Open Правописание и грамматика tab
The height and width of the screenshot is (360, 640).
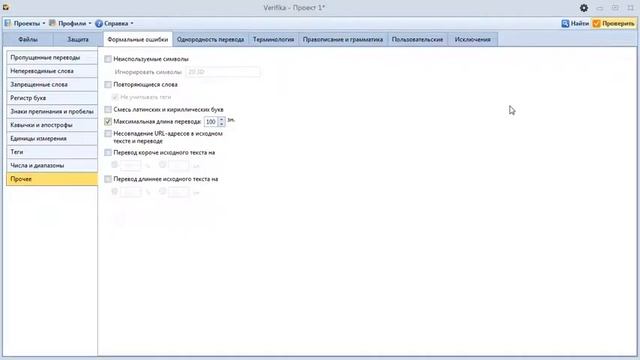pyautogui.click(x=343, y=40)
